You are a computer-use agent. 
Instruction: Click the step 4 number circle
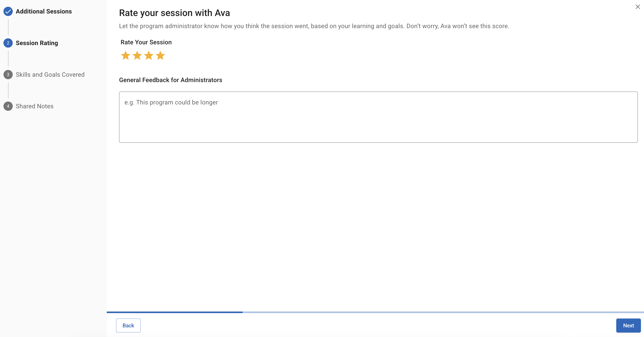coord(8,106)
